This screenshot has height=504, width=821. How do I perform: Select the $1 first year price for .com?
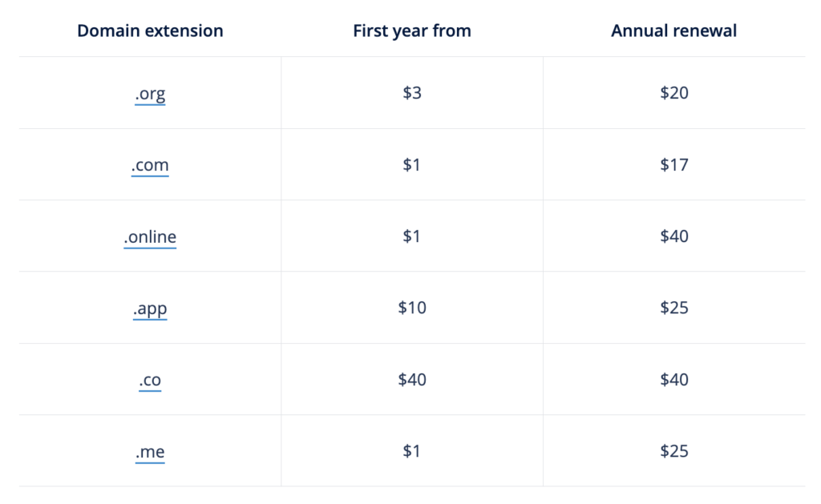pos(411,165)
